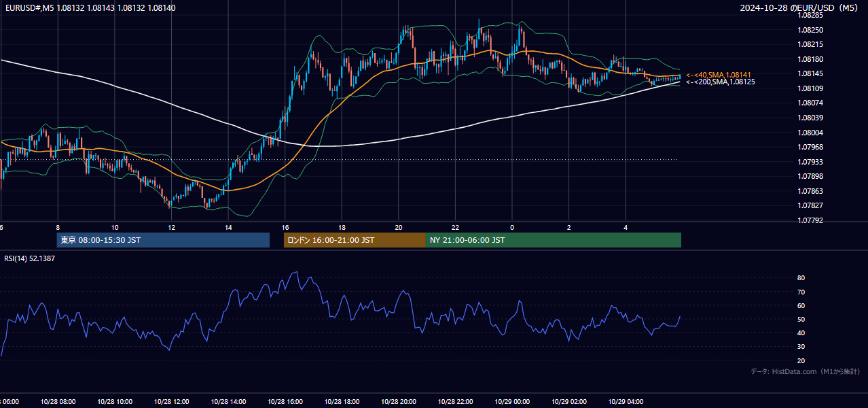This screenshot has width=868, height=408.
Task: Click RSI scale value 80
Action: tap(801, 278)
